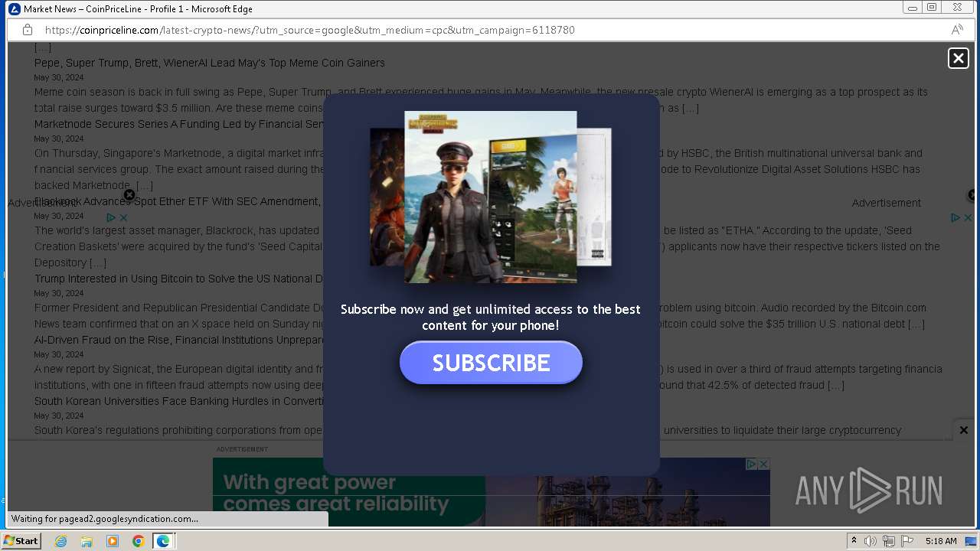This screenshot has height=551, width=980.
Task: Show hidden system tray icons
Action: coord(854,541)
